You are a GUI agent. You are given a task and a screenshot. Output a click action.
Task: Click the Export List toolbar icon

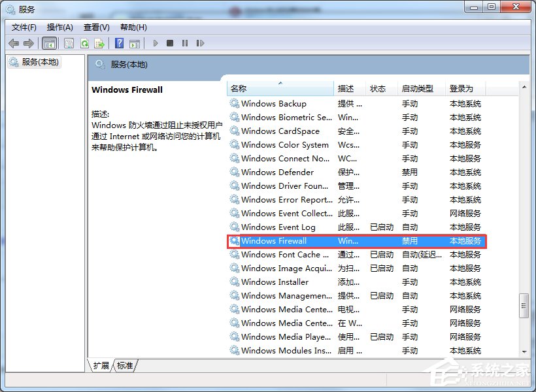click(x=100, y=42)
